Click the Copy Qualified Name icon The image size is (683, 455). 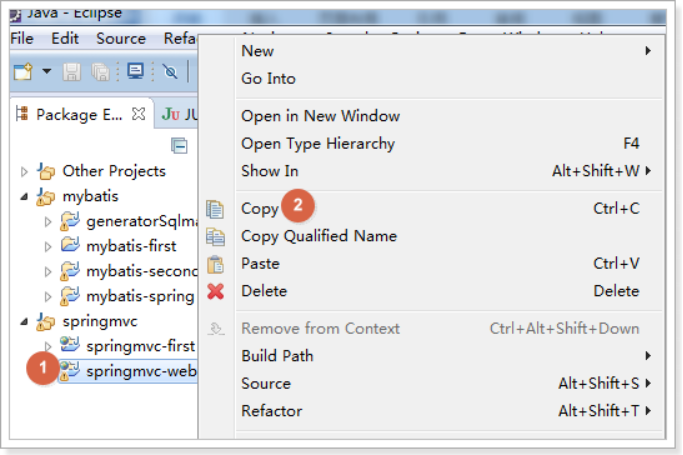pyautogui.click(x=215, y=237)
